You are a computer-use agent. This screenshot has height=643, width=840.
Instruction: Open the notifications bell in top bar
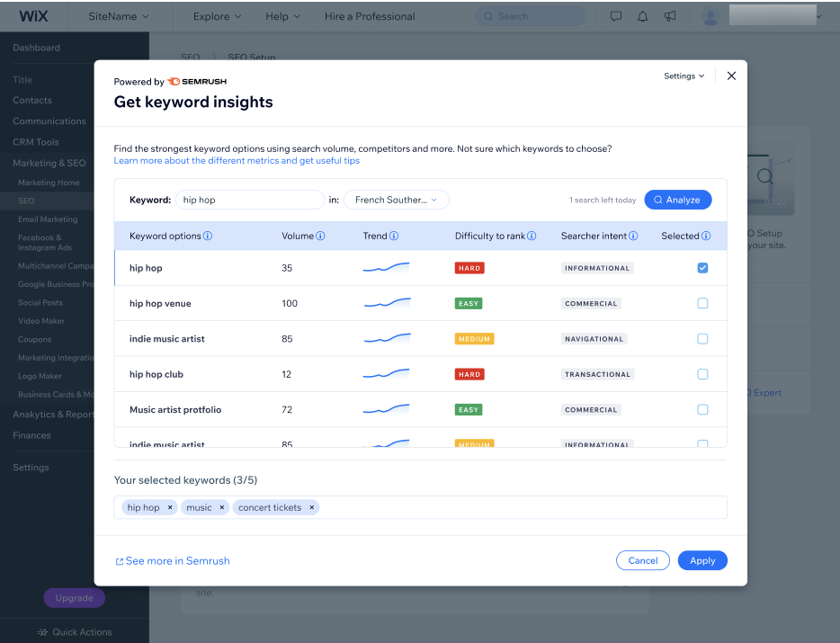(642, 16)
